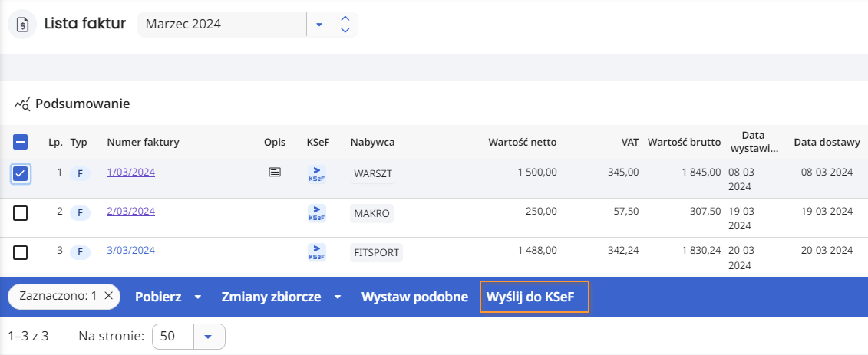Click the F type badge in row 1

pos(81,173)
